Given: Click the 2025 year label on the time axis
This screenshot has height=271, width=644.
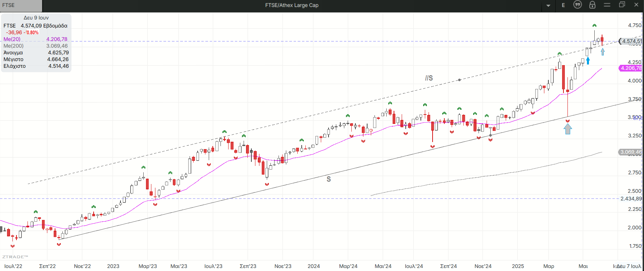Looking at the screenshot, I should pos(518,266).
